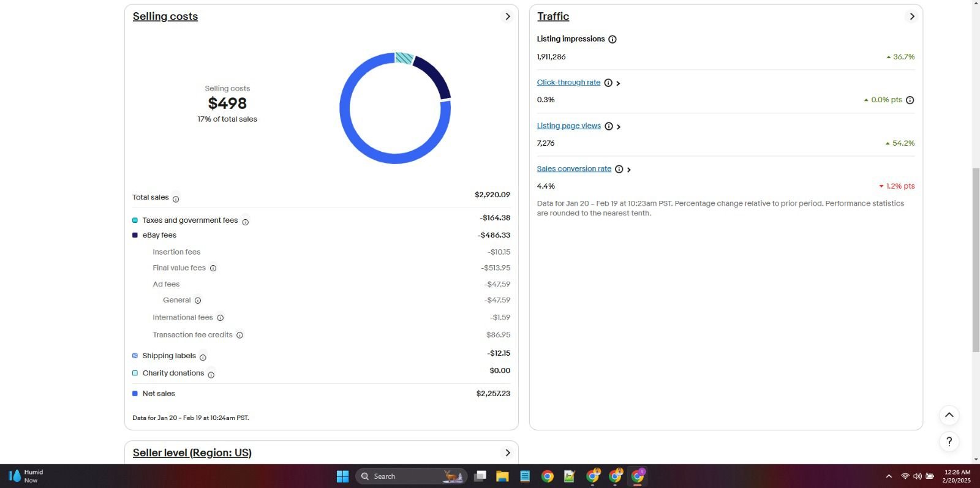Viewport: 980px width, 488px height.
Task: Open Notepad app in taskbar
Action: click(x=525, y=476)
